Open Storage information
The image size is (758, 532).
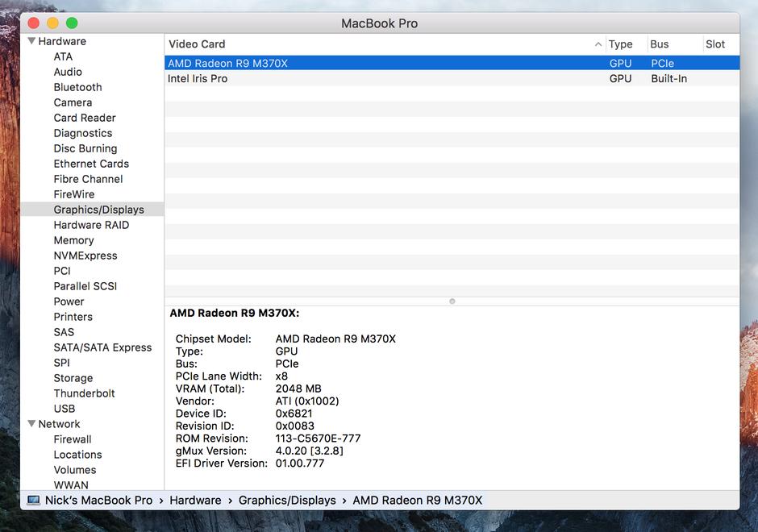pyautogui.click(x=73, y=378)
